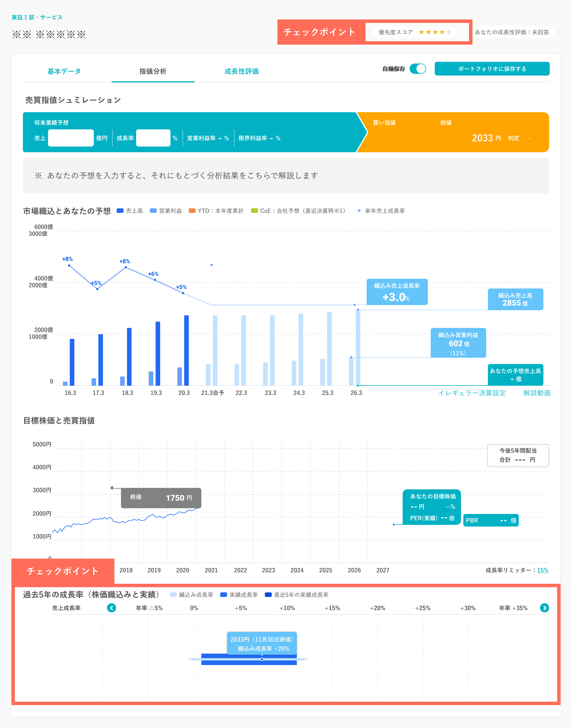
Task: Click the 売上高 legend swatch
Action: [120, 211]
